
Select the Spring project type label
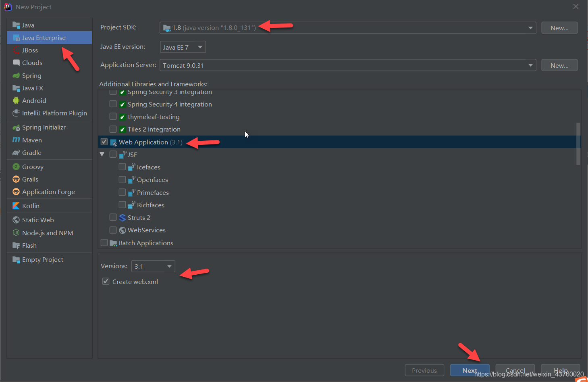coord(32,76)
